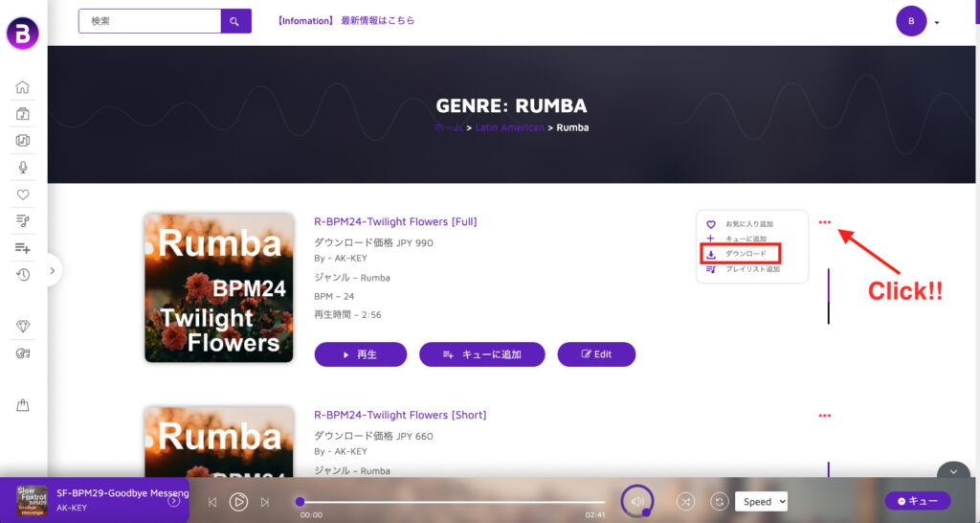Open the R-BPM24-Twilight Flowers [Short] link
Viewport: 980px width, 523px height.
click(400, 415)
